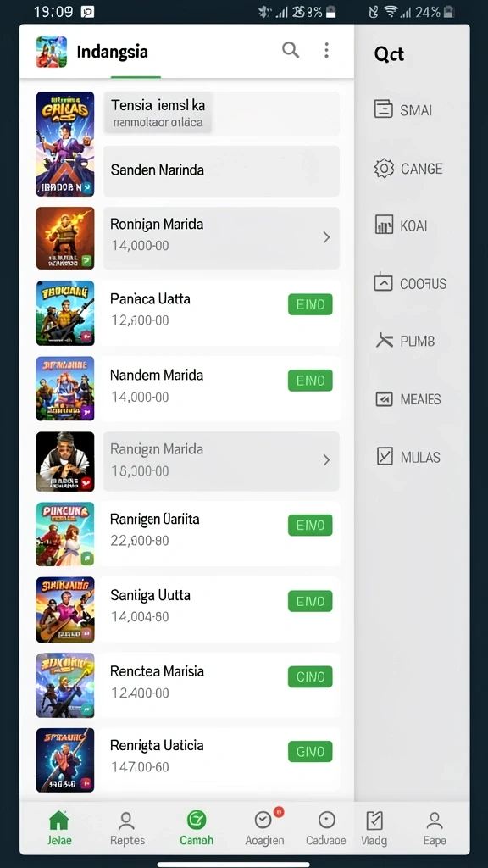Tap the Qct side panel heading
The width and height of the screenshot is (488, 868).
point(389,54)
